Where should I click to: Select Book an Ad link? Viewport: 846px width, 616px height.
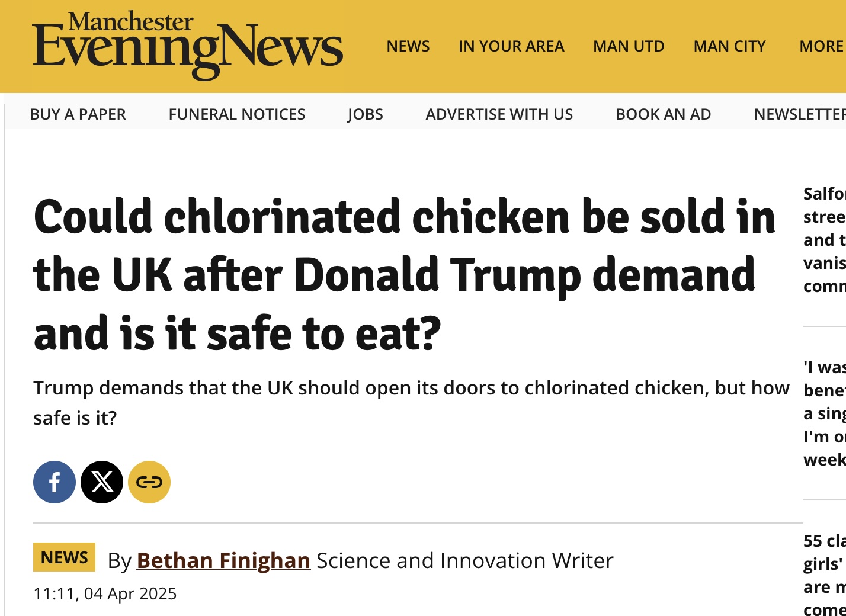(664, 114)
